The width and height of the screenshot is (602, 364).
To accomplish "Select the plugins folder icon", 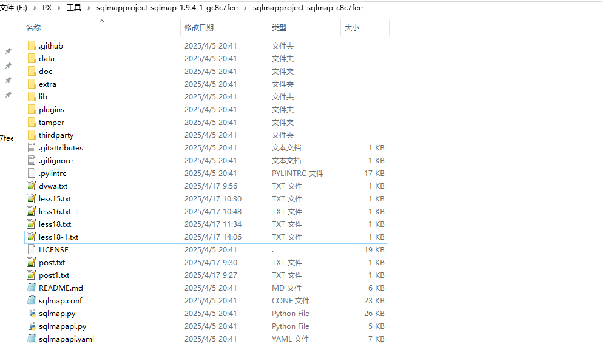I will click(x=32, y=109).
